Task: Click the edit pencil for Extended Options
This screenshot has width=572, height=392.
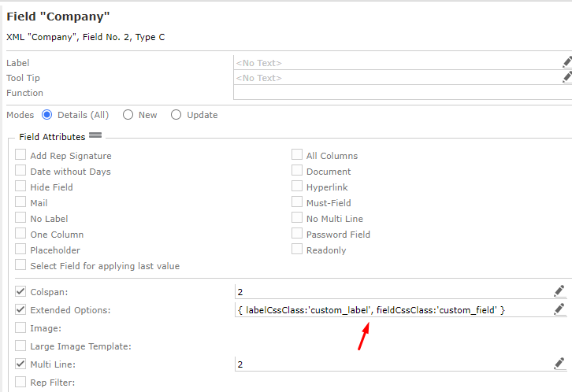Action: (559, 309)
